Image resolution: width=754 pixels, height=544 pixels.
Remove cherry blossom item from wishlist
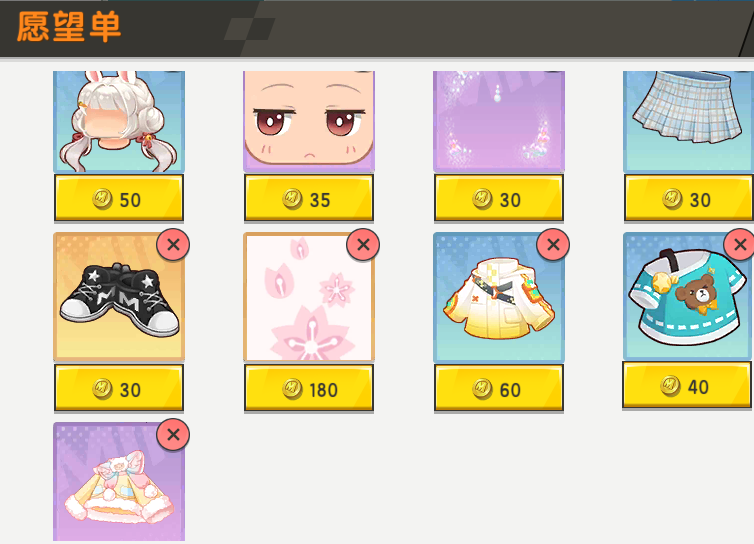tap(363, 245)
